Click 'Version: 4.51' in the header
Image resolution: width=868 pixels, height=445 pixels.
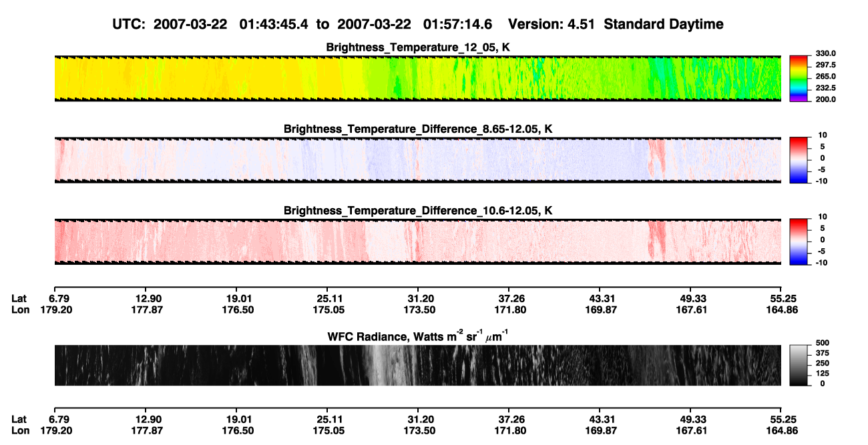[x=551, y=25]
